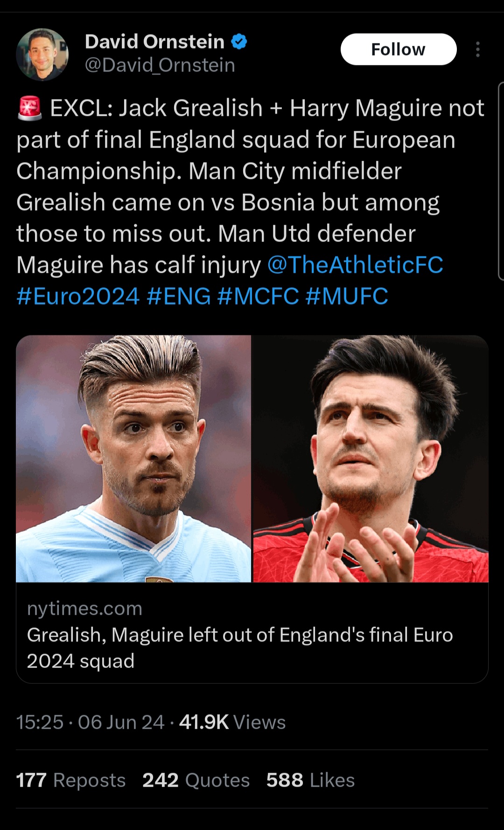
Task: Open the @David_Ornstein handle
Action: (160, 65)
